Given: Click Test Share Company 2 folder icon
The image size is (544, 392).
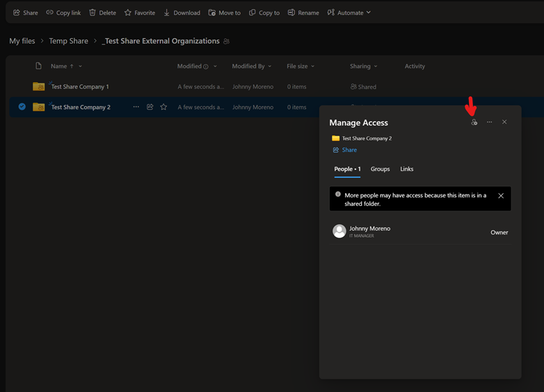Looking at the screenshot, I should (38, 107).
